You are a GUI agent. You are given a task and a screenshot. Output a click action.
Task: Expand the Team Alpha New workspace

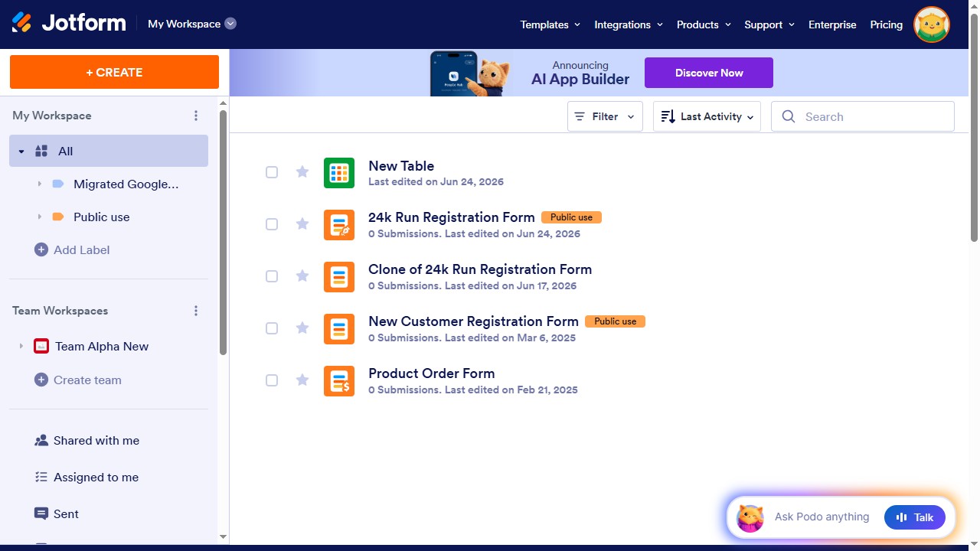click(x=21, y=346)
